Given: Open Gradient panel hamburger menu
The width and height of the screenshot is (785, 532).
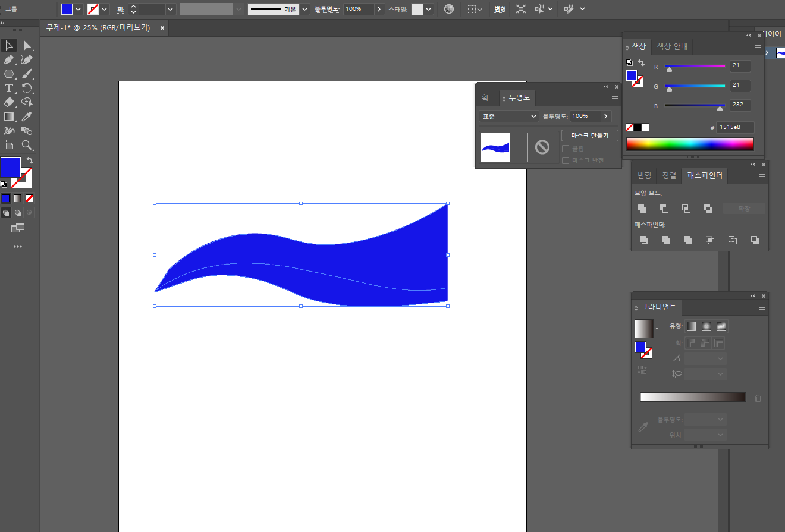Looking at the screenshot, I should (x=762, y=307).
